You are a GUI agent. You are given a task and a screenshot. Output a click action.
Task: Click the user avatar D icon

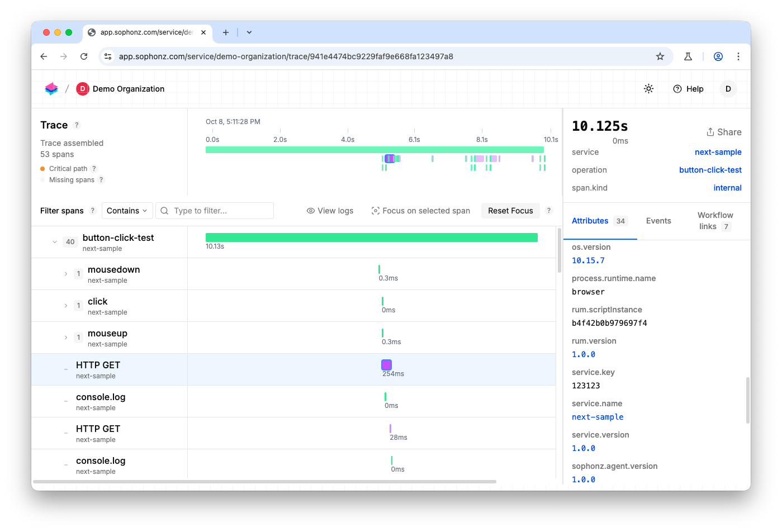[x=728, y=89]
